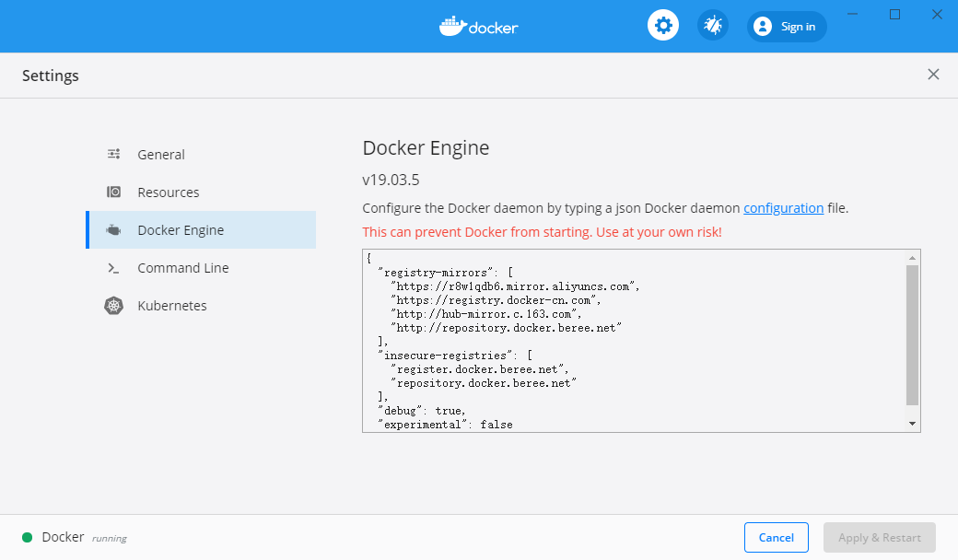Click the register.docker.beree.net entry

(480, 369)
